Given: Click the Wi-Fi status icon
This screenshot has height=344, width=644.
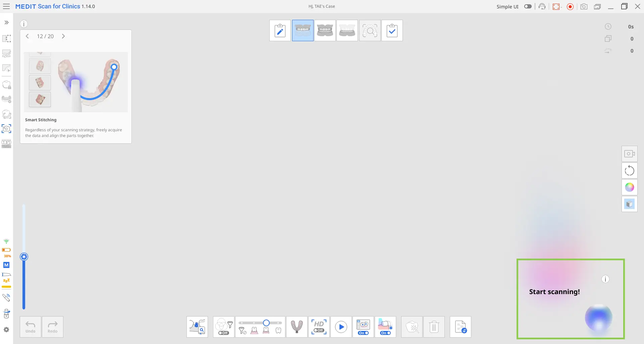Looking at the screenshot, I should [6, 241].
